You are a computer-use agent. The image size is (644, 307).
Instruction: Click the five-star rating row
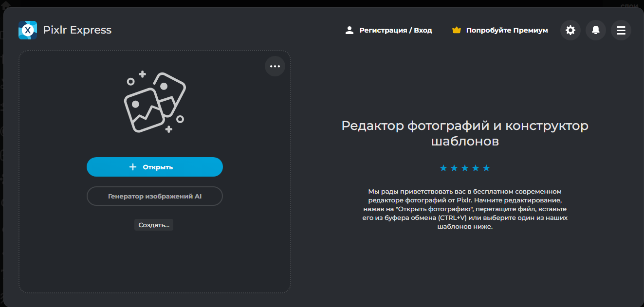(465, 168)
